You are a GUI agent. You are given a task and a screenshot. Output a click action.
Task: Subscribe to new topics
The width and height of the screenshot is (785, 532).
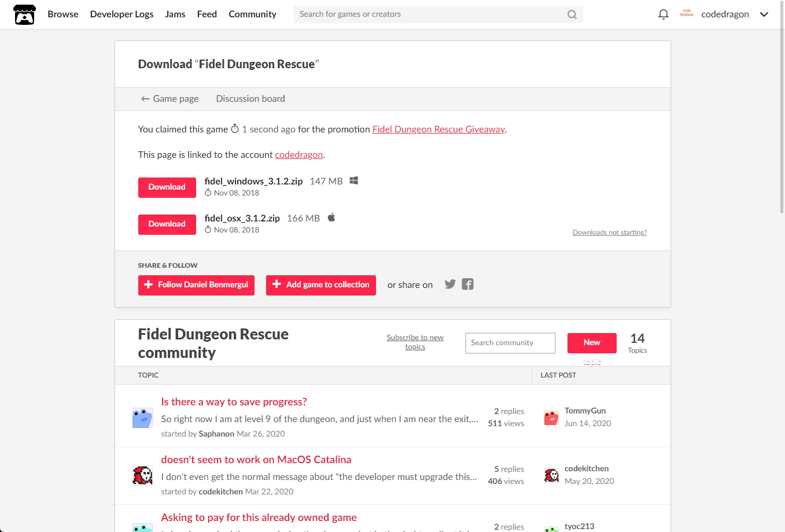pos(415,342)
